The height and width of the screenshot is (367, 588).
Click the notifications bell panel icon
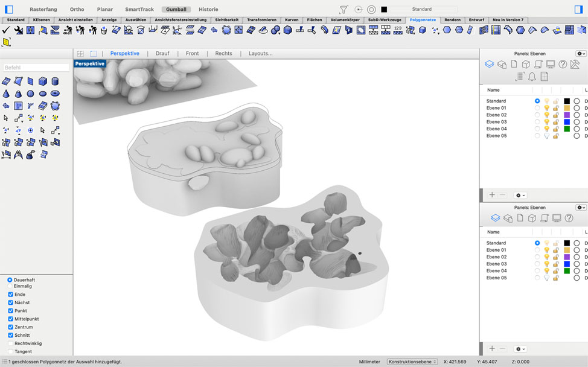point(532,77)
